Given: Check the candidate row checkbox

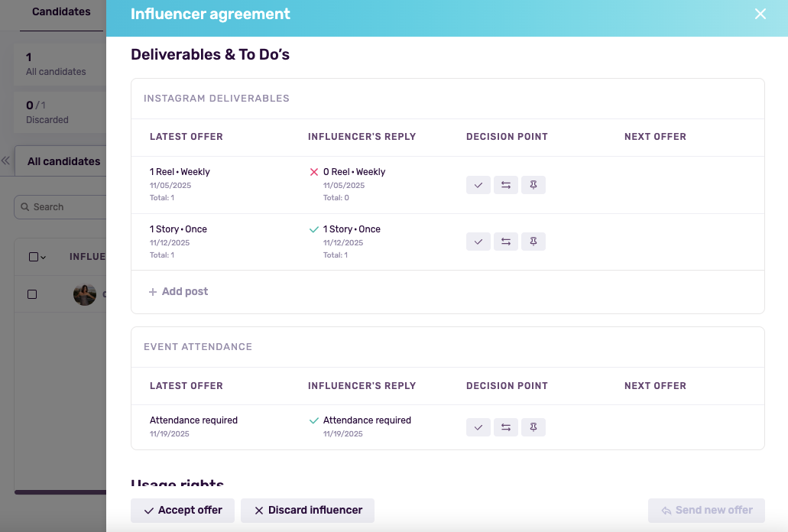Looking at the screenshot, I should tap(32, 294).
